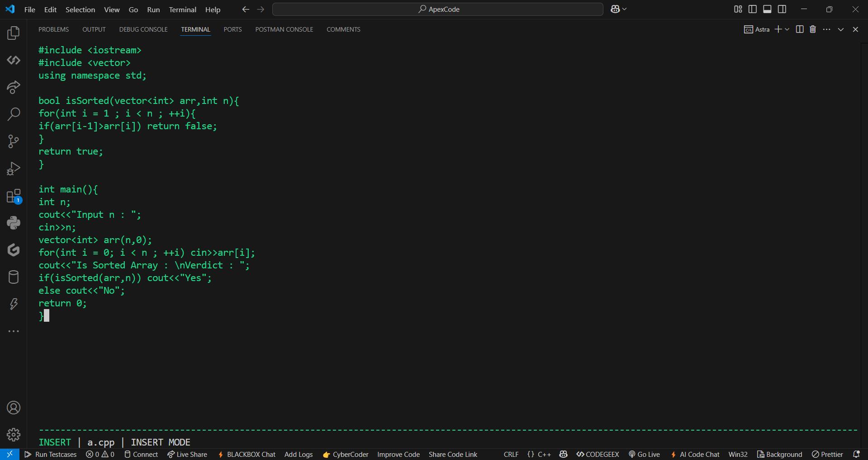868x460 pixels.
Task: Click the ApexCode search box
Action: 438,9
